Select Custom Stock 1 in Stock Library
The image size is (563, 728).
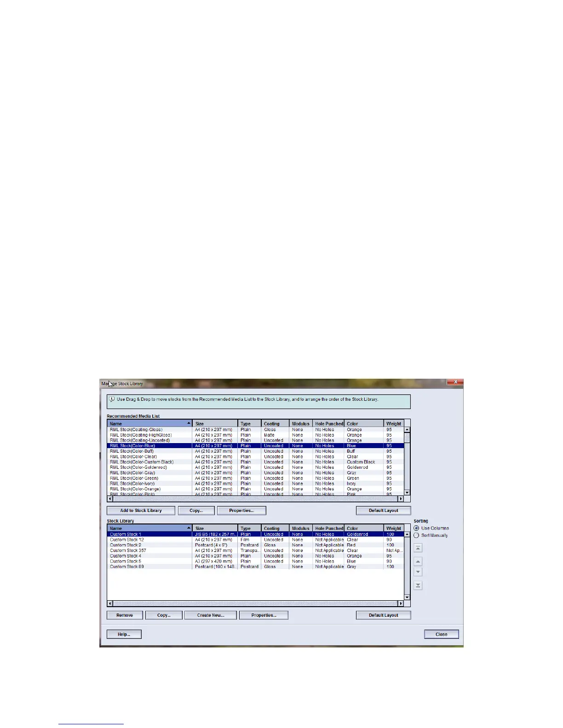(x=256, y=535)
